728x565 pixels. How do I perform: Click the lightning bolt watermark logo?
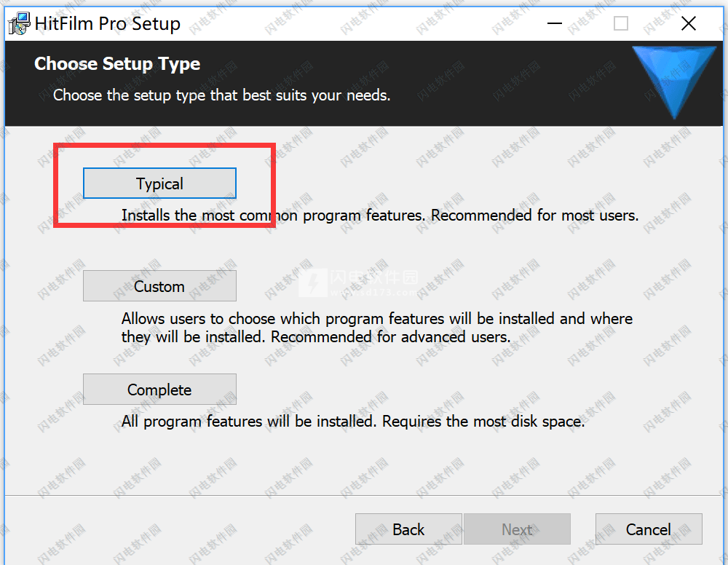(x=313, y=282)
